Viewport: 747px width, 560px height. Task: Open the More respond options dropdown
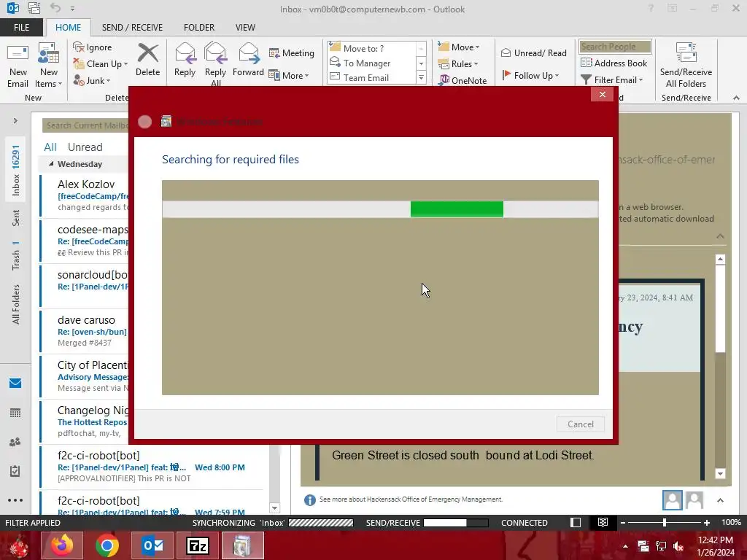point(289,75)
